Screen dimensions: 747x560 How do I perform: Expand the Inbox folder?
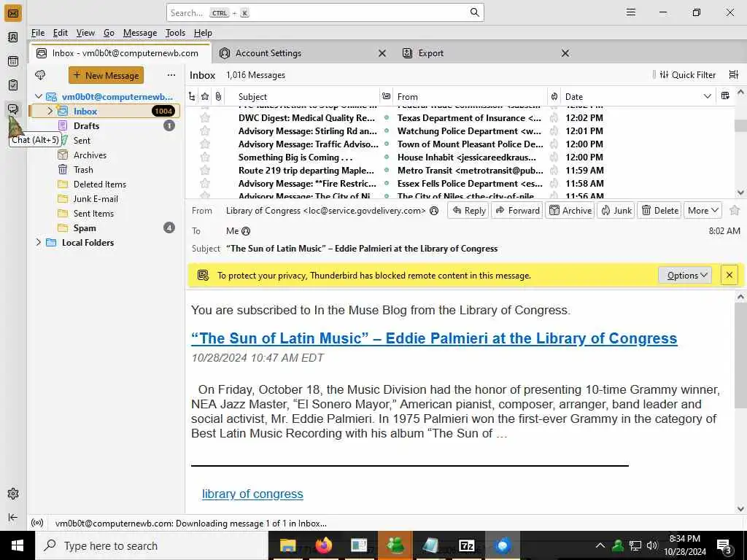coord(50,111)
